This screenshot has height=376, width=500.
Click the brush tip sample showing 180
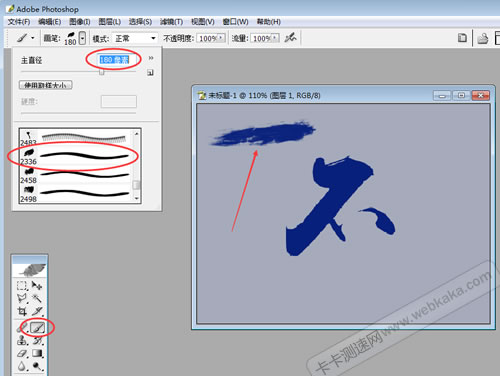pos(71,38)
